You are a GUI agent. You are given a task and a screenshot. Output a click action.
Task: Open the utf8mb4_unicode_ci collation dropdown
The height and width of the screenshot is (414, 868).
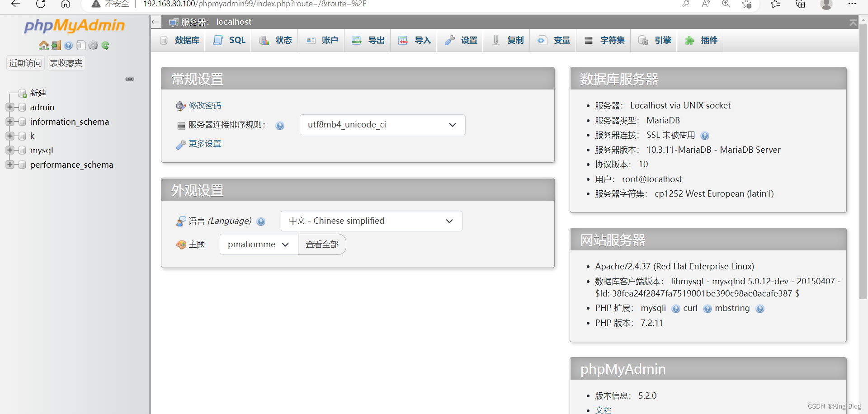coord(382,125)
